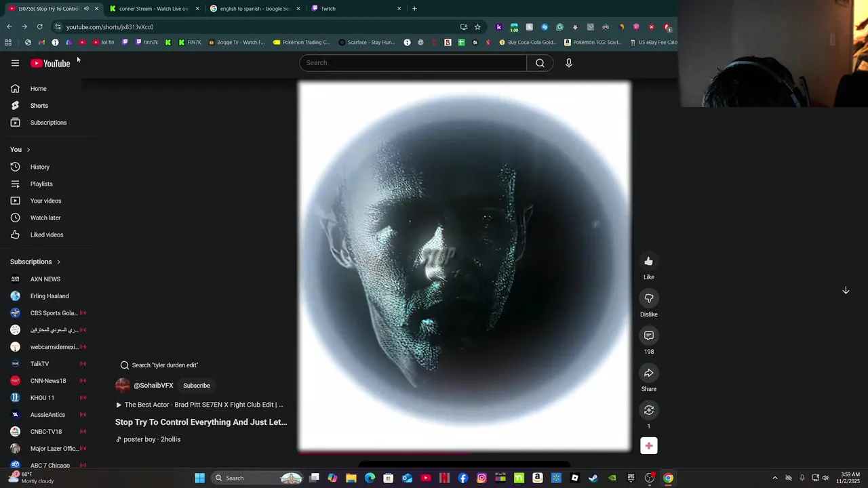Open Netflix from the taskbar
The height and width of the screenshot is (488, 868).
(444, 479)
